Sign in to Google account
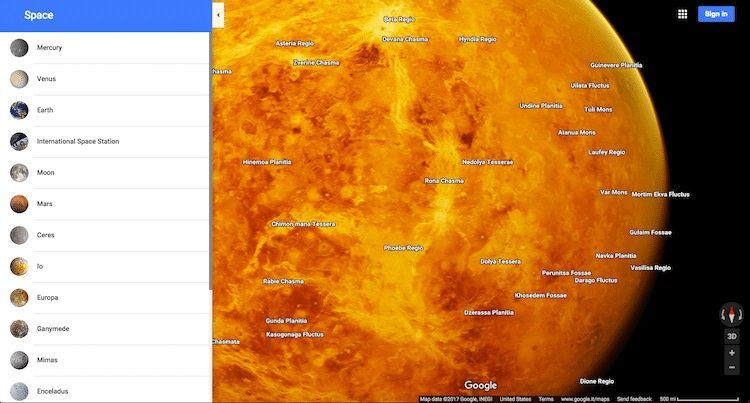Viewport: 750px width, 403px height. coord(716,14)
